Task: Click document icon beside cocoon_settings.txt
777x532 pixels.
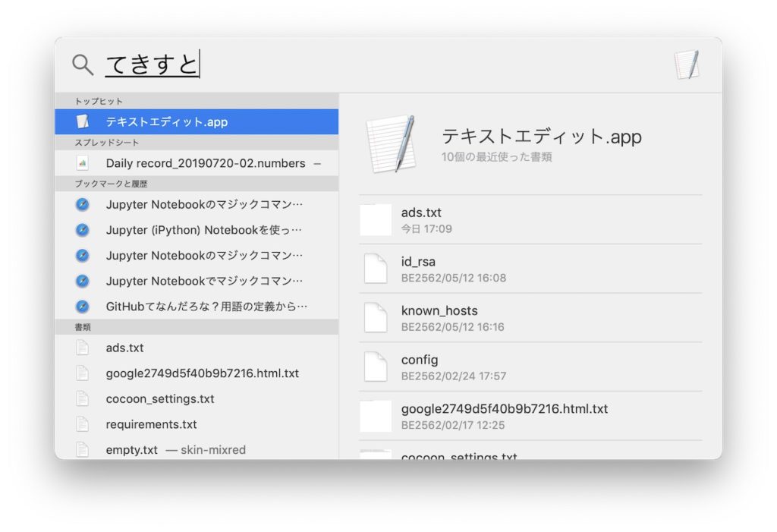Action: pos(83,399)
